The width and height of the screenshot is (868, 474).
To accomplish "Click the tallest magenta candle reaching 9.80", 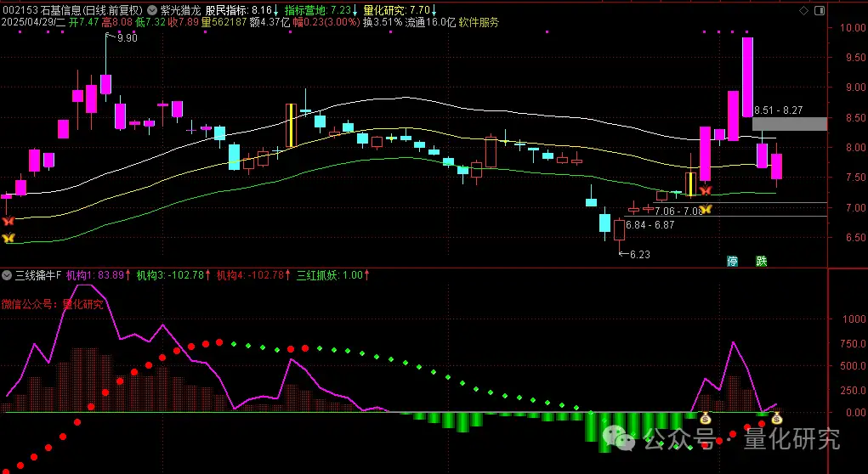I will click(x=747, y=77).
